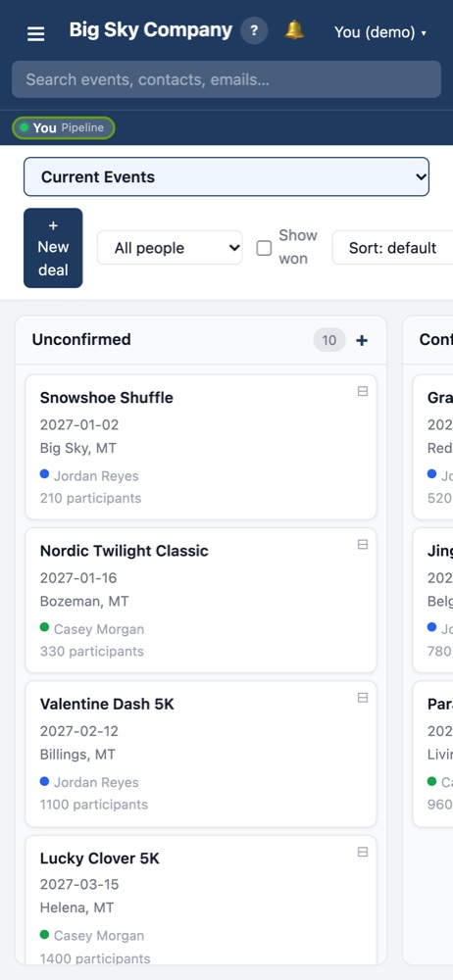This screenshot has height=980, width=453.
Task: Open notifications bell
Action: tap(295, 30)
